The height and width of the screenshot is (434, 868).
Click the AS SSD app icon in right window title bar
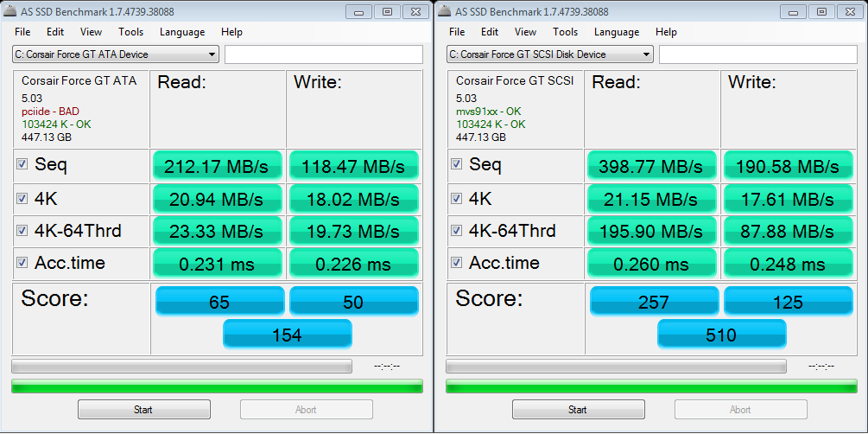(445, 11)
